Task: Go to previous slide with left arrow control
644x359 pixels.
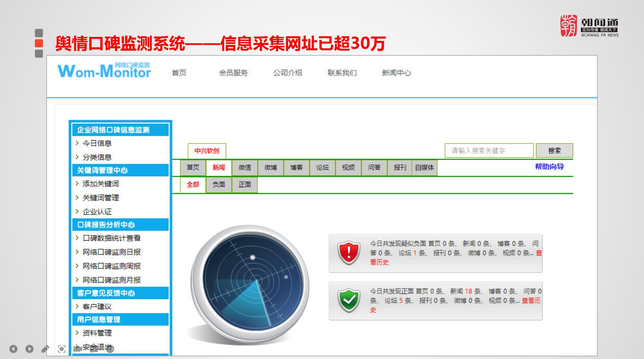Action: tap(13, 349)
